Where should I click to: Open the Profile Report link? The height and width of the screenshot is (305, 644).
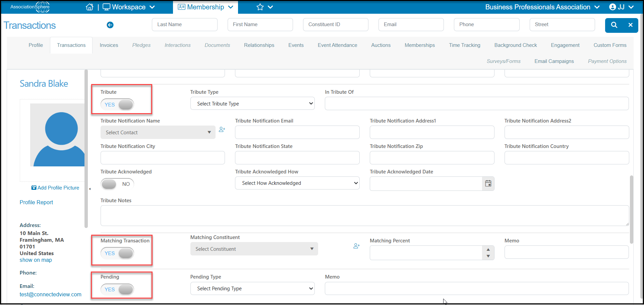(x=36, y=202)
